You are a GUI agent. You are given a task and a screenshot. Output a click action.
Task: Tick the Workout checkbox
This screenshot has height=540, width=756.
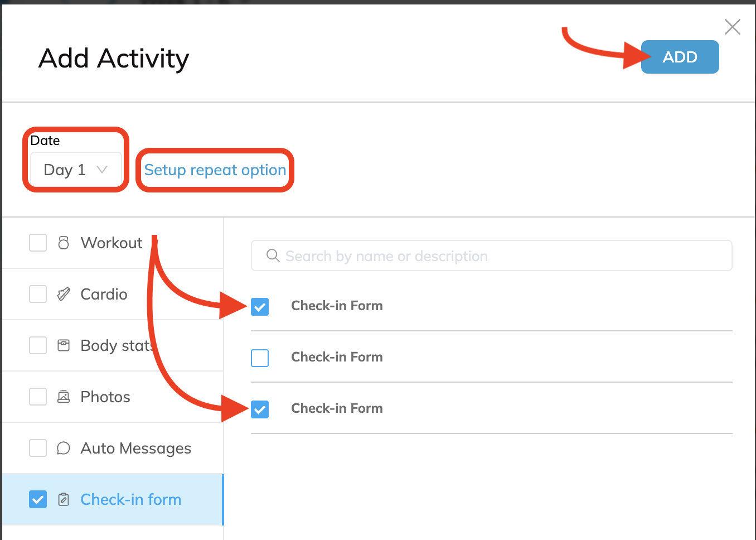click(38, 243)
